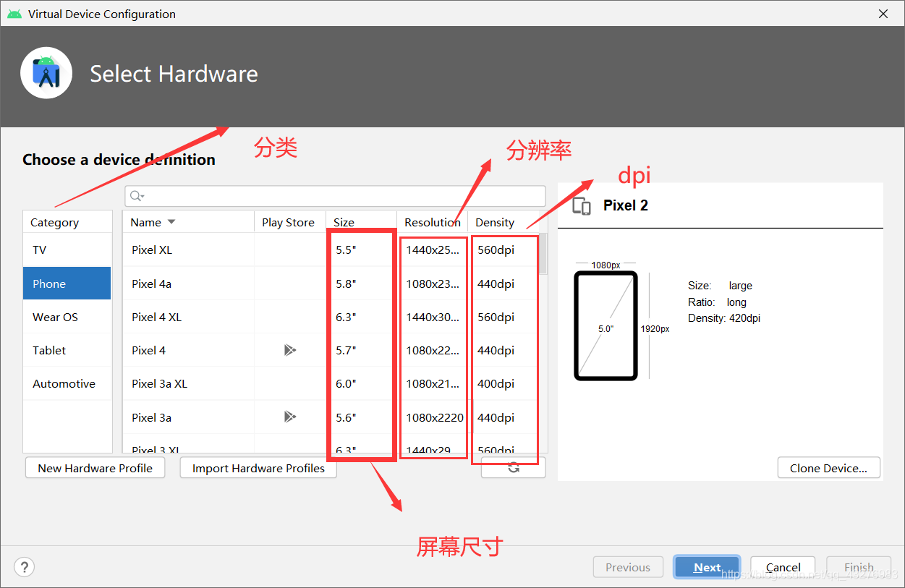Image resolution: width=905 pixels, height=588 pixels.
Task: Click the refresh icon button below table
Action: click(514, 468)
